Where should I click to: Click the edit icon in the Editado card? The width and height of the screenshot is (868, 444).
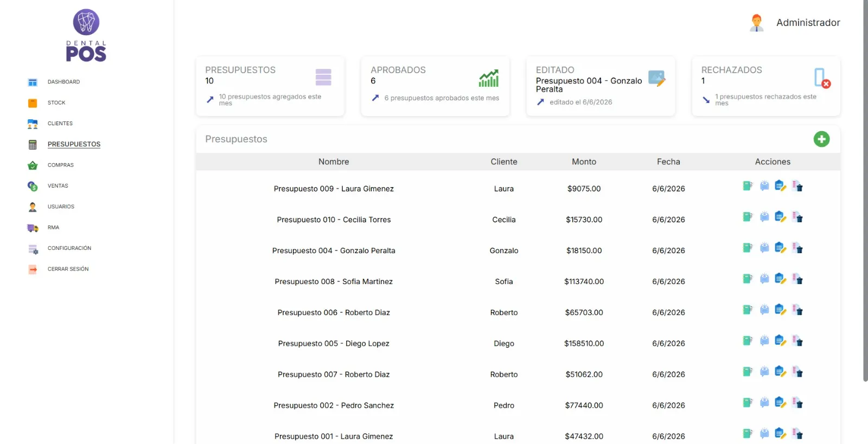click(657, 78)
